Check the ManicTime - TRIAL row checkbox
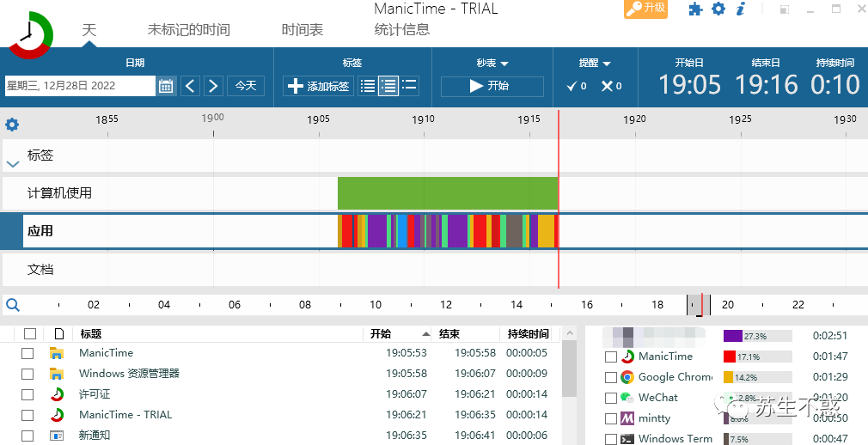868x445 pixels. coord(28,415)
